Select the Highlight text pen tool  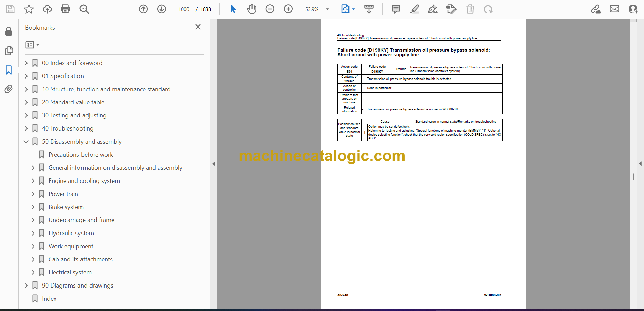[x=415, y=9]
